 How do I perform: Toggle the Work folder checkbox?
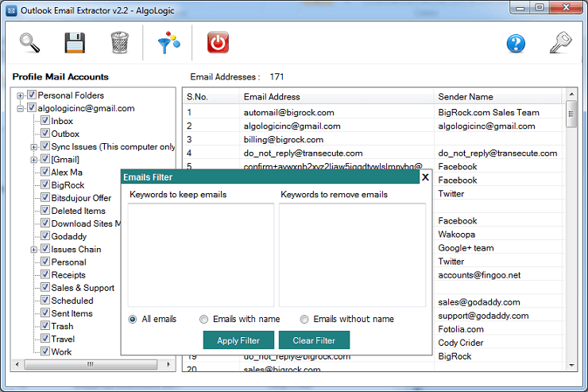pyautogui.click(x=45, y=351)
